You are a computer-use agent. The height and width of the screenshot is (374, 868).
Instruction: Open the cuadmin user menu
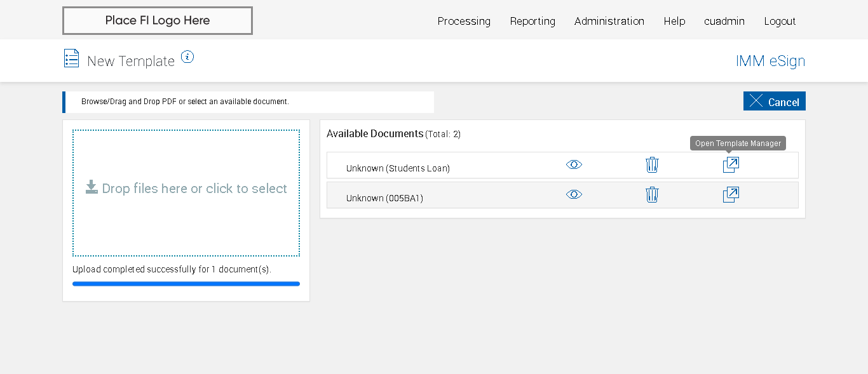(x=724, y=21)
